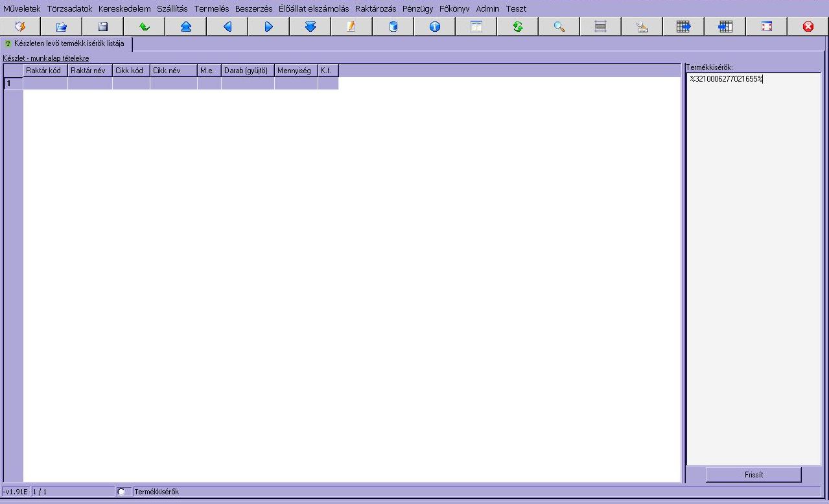The image size is (829, 504).
Task: Open the Élőállat elszámolás menu
Action: click(314, 9)
